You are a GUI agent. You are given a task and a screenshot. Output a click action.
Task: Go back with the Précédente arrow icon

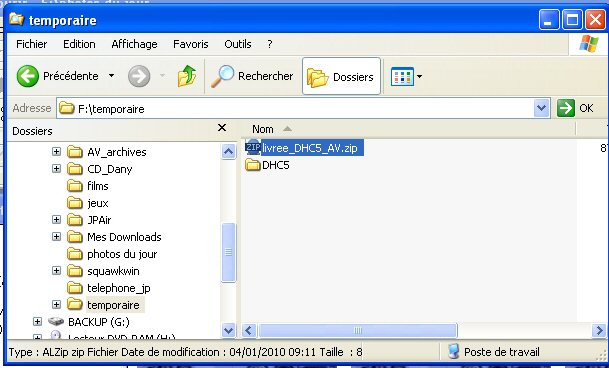pyautogui.click(x=28, y=76)
